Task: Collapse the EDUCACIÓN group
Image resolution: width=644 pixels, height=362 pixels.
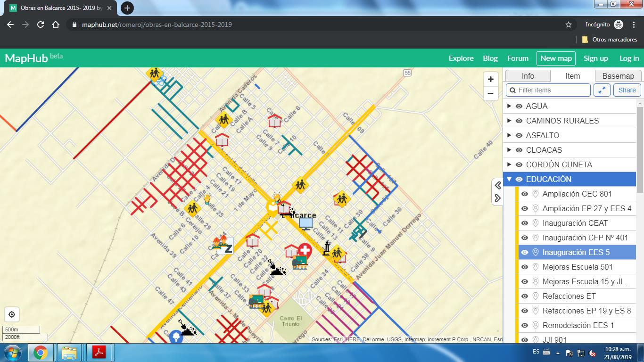Action: (509, 179)
